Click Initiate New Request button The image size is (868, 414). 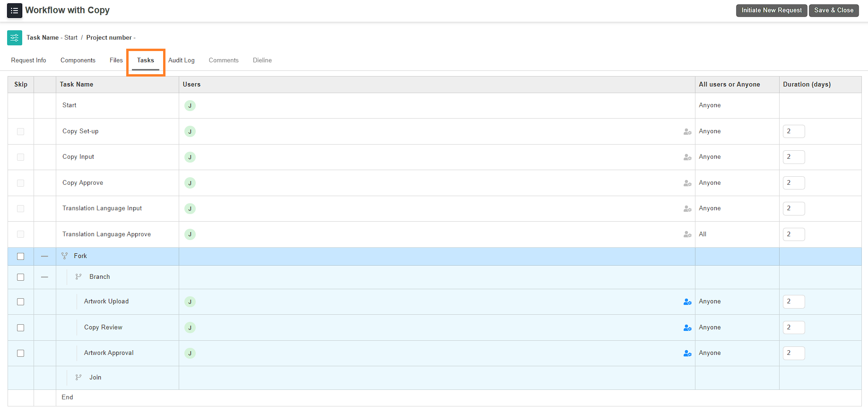tap(772, 10)
